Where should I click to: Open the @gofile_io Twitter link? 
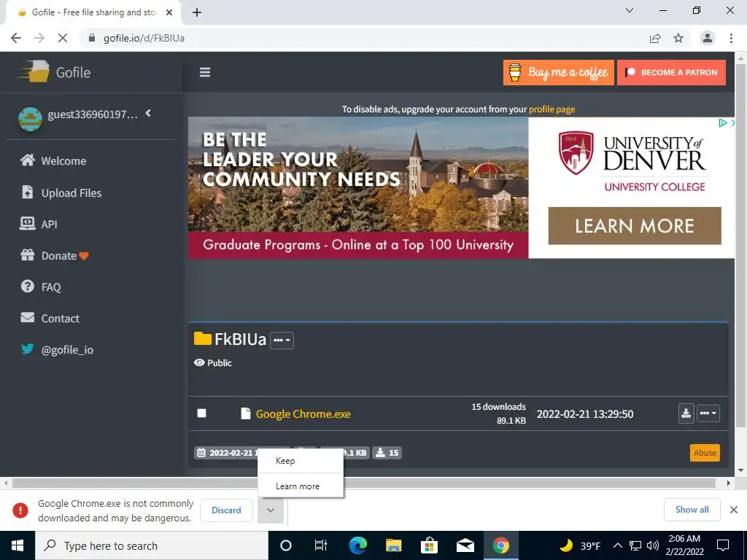click(57, 349)
